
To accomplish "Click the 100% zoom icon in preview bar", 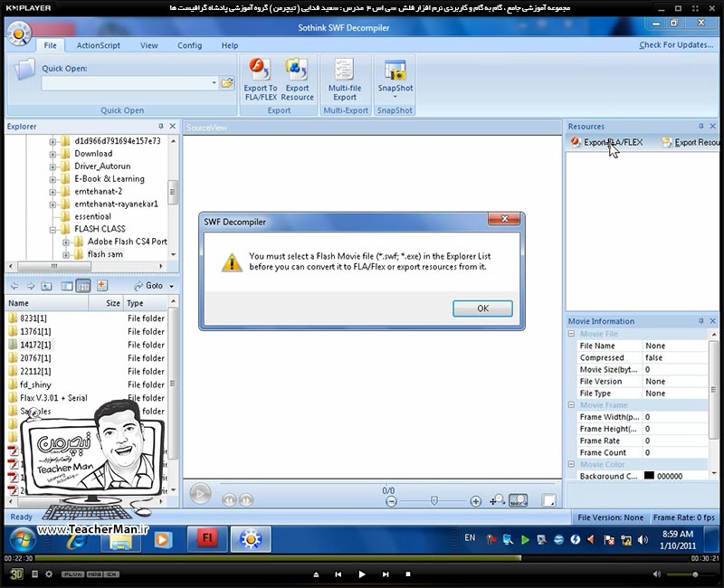I will pyautogui.click(x=518, y=500).
